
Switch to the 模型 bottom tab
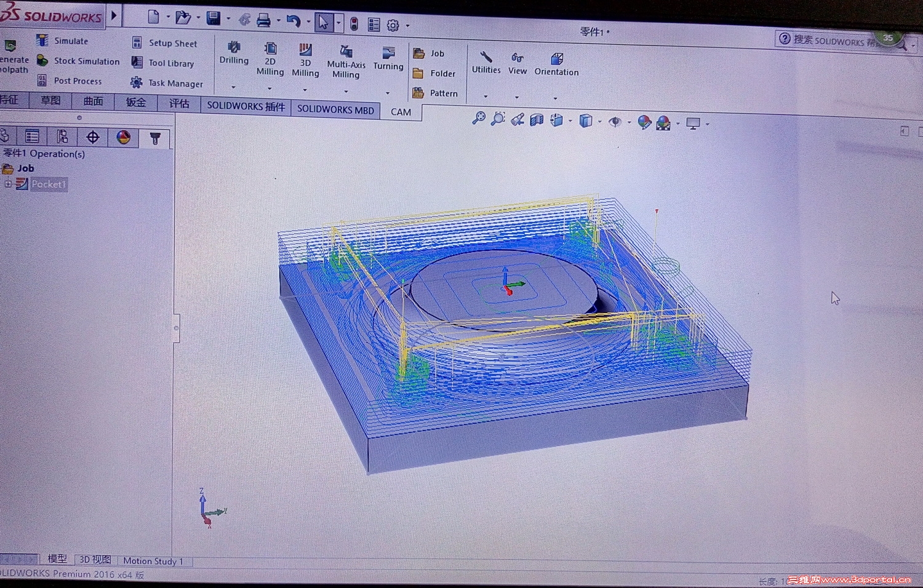(57, 558)
